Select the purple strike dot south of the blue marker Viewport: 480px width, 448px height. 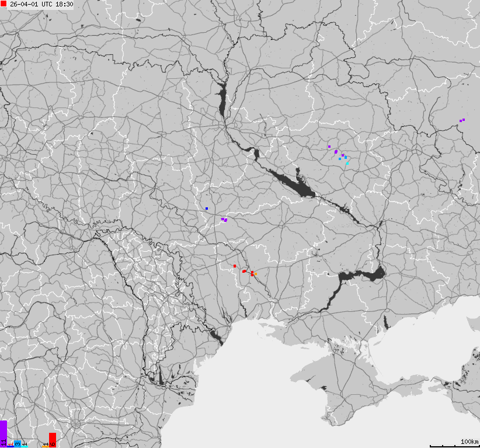223,220
